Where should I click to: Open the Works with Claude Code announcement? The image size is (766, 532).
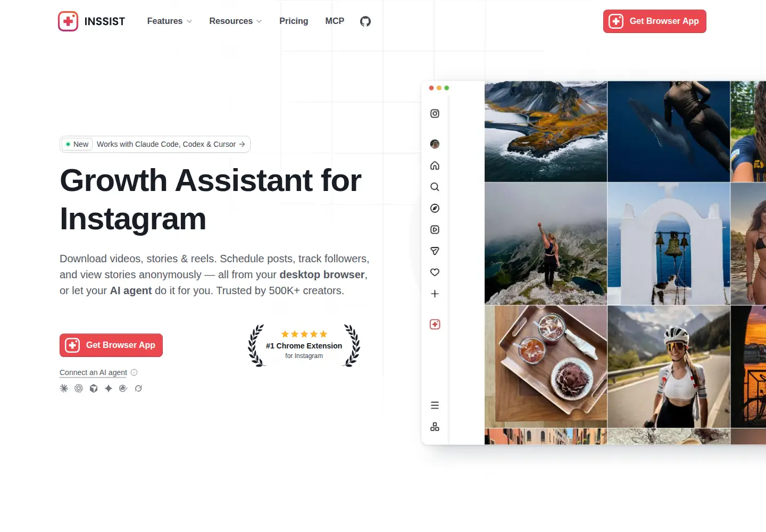click(x=155, y=144)
